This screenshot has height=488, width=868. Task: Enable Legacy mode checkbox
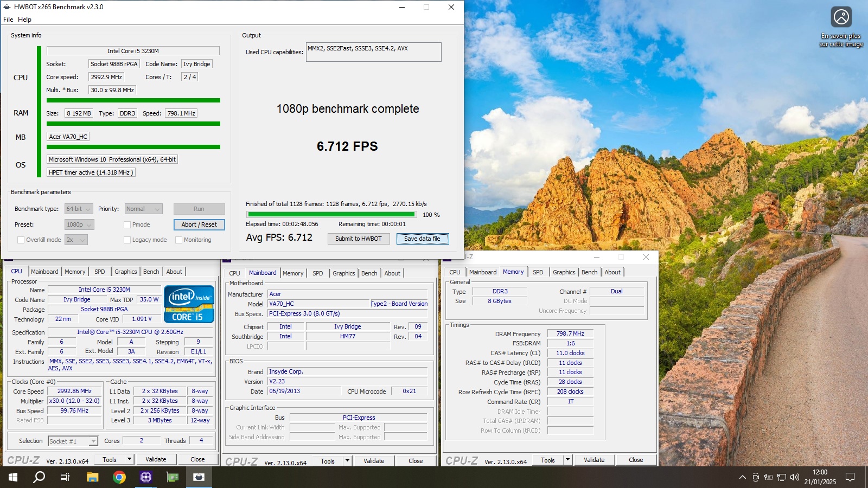click(x=127, y=240)
